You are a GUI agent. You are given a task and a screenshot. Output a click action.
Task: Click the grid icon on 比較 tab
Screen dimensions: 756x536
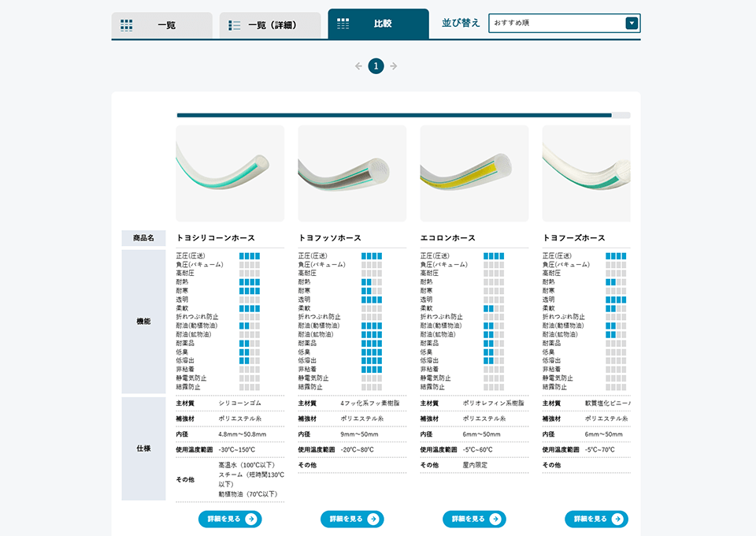pos(343,24)
